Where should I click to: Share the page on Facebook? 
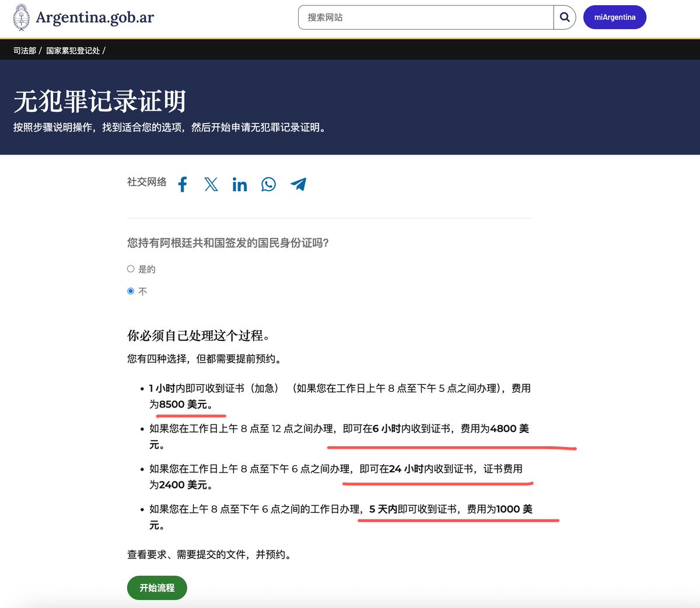182,184
